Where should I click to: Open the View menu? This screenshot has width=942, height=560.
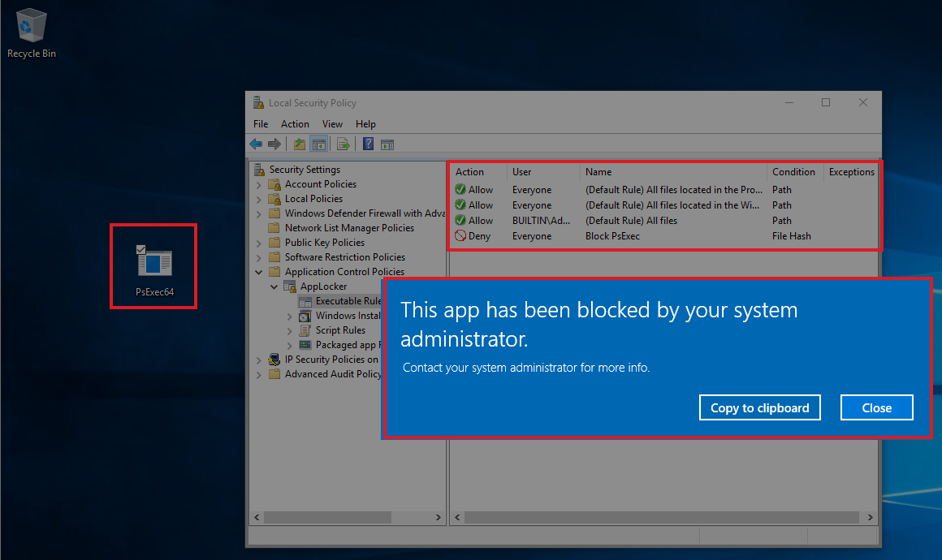pos(332,123)
